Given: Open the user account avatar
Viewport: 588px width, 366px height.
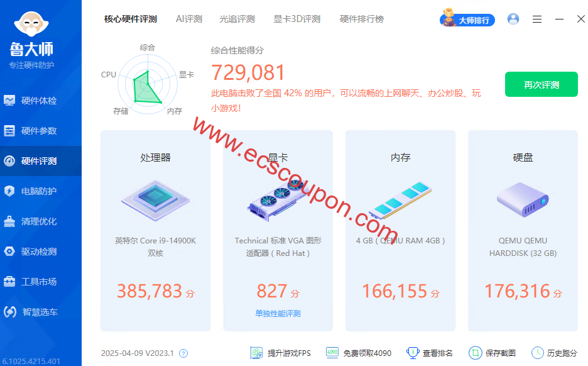Looking at the screenshot, I should [513, 19].
